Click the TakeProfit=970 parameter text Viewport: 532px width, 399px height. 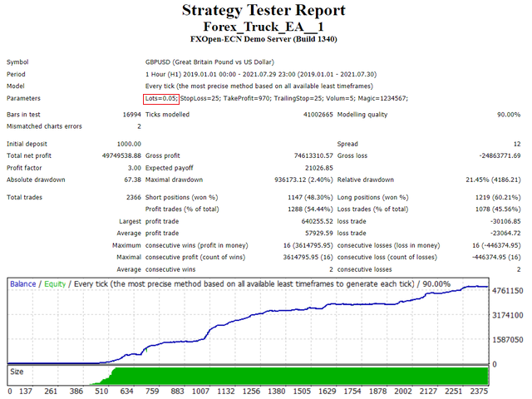(247, 99)
